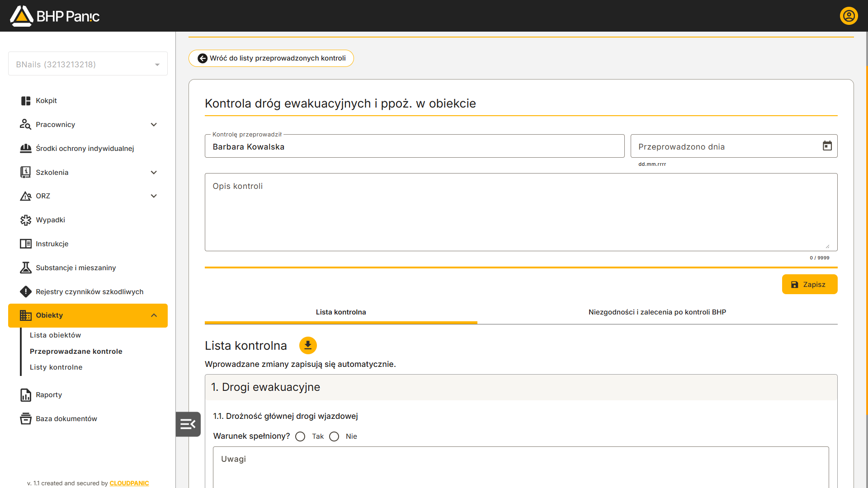This screenshot has width=868, height=488.
Task: Open the Baza dokumentów sidebar page
Action: tap(88, 419)
